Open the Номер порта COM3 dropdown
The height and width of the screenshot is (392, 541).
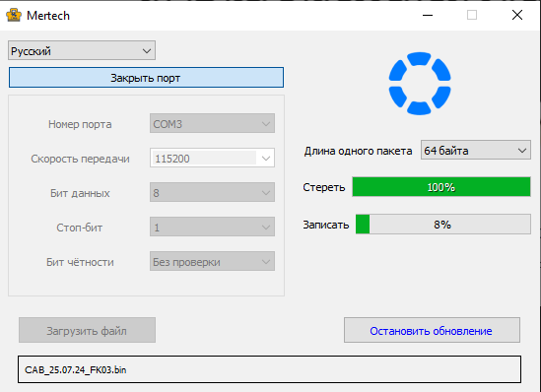click(x=212, y=123)
